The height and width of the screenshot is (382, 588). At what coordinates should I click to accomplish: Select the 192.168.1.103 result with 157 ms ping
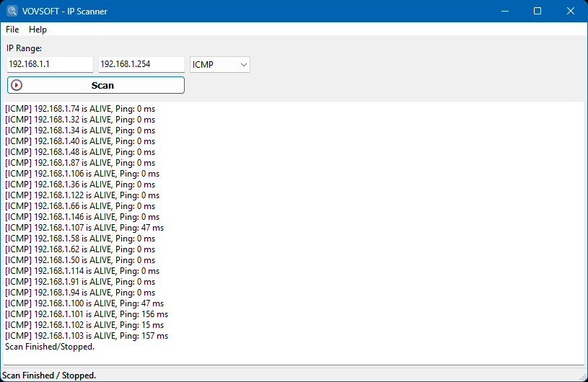coord(86,336)
